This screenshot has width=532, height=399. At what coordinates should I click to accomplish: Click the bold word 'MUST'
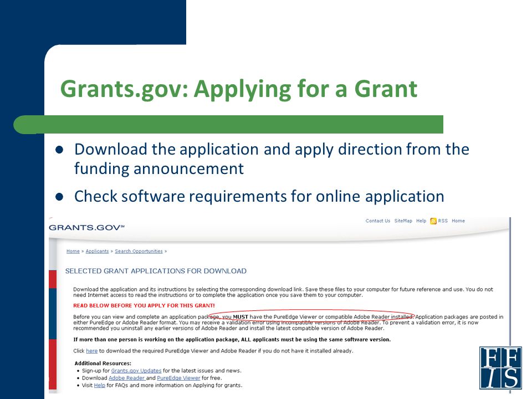point(241,317)
